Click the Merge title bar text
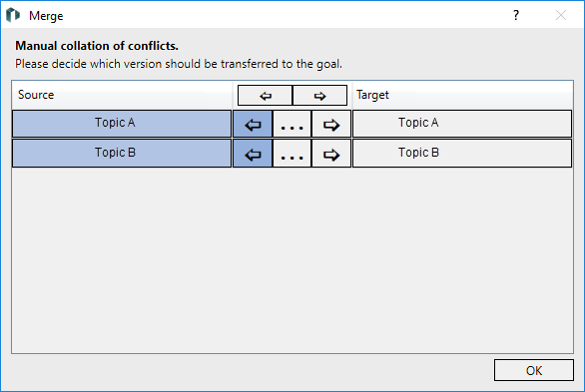 [x=46, y=16]
